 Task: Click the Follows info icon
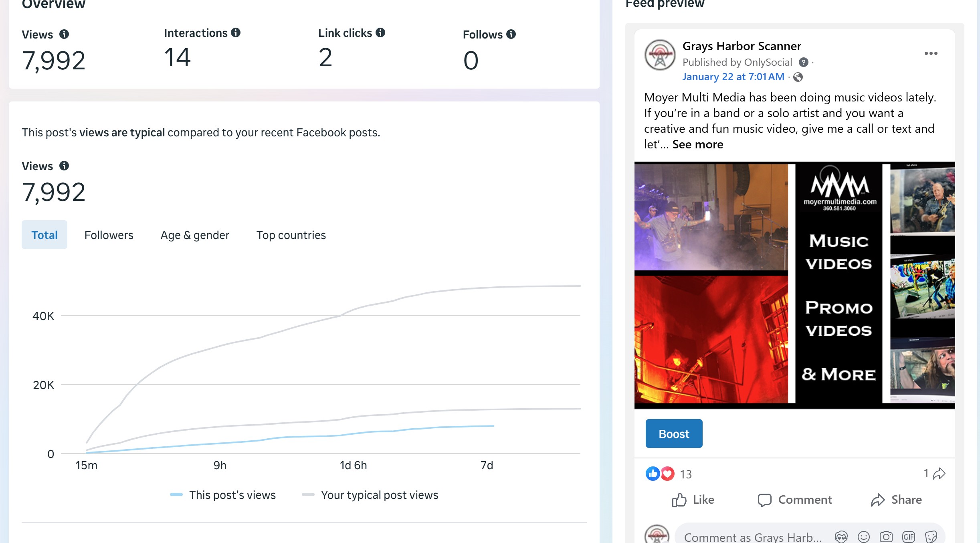click(511, 34)
